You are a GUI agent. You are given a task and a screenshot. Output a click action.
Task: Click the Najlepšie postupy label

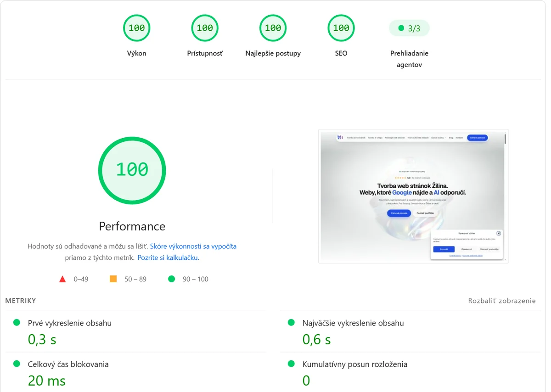click(273, 53)
